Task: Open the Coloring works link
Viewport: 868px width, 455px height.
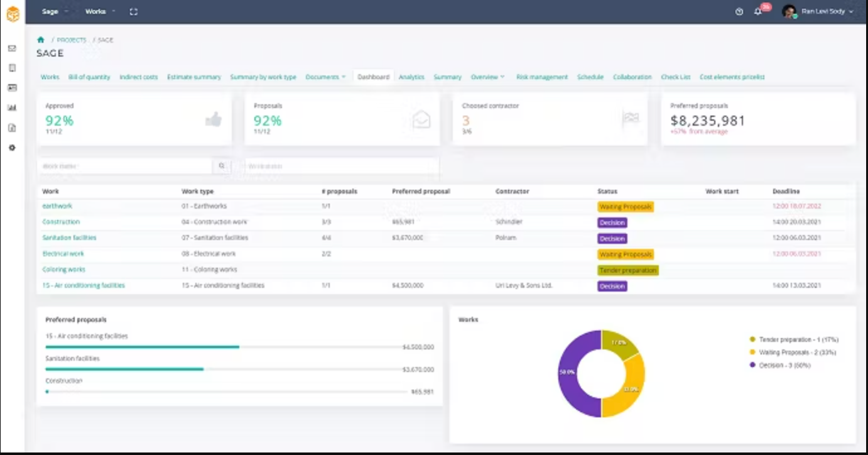Action: (63, 270)
